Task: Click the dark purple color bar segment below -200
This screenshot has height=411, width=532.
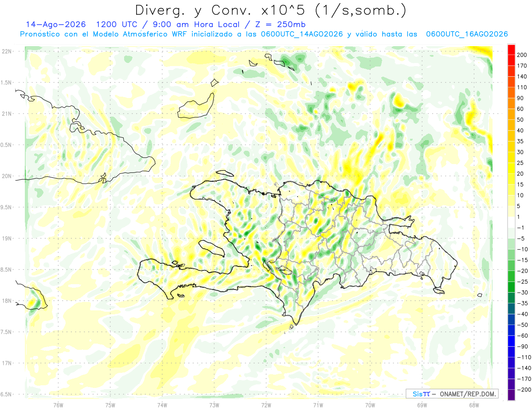Action: click(511, 395)
